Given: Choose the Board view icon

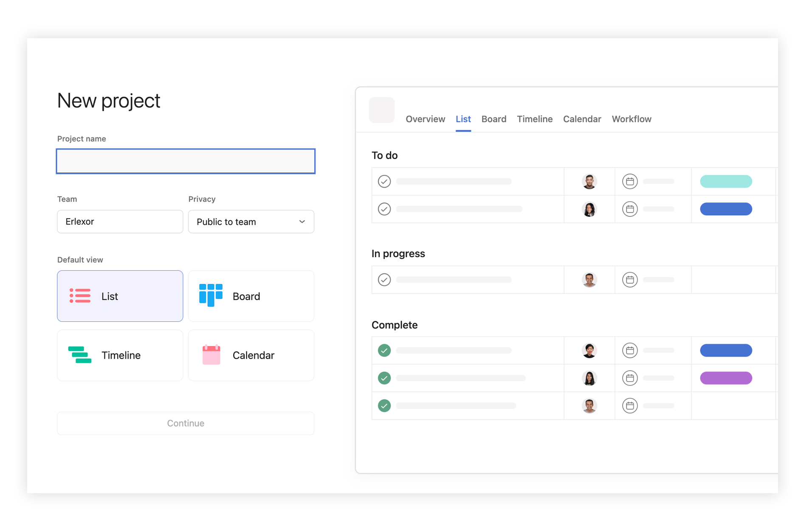Looking at the screenshot, I should (211, 295).
